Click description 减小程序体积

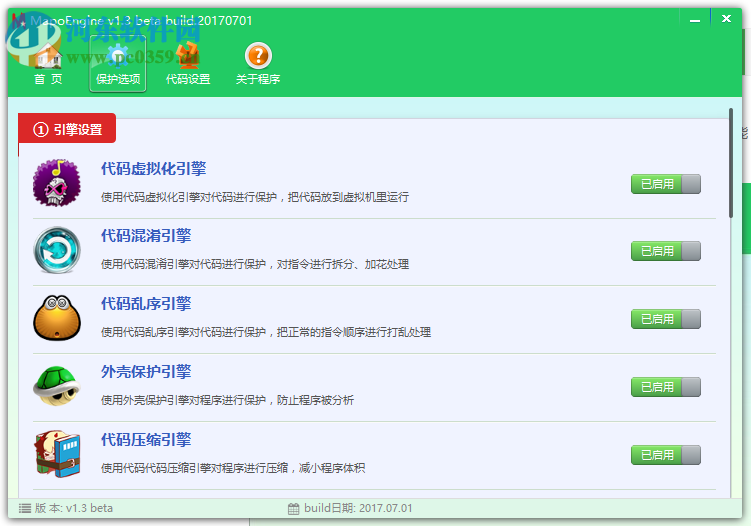click(x=332, y=468)
